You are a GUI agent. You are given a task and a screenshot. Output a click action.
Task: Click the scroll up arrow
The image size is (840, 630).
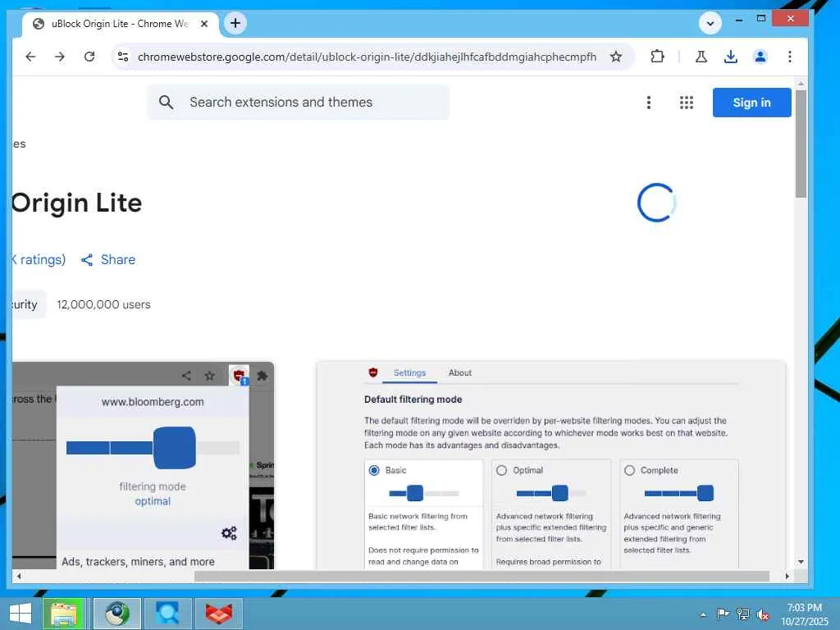[801, 84]
